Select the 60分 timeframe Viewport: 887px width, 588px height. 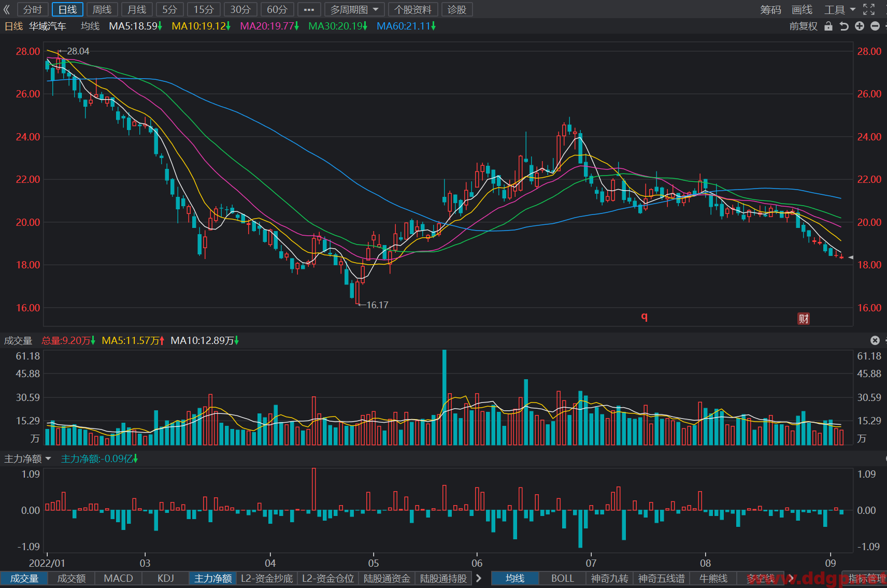click(x=277, y=9)
